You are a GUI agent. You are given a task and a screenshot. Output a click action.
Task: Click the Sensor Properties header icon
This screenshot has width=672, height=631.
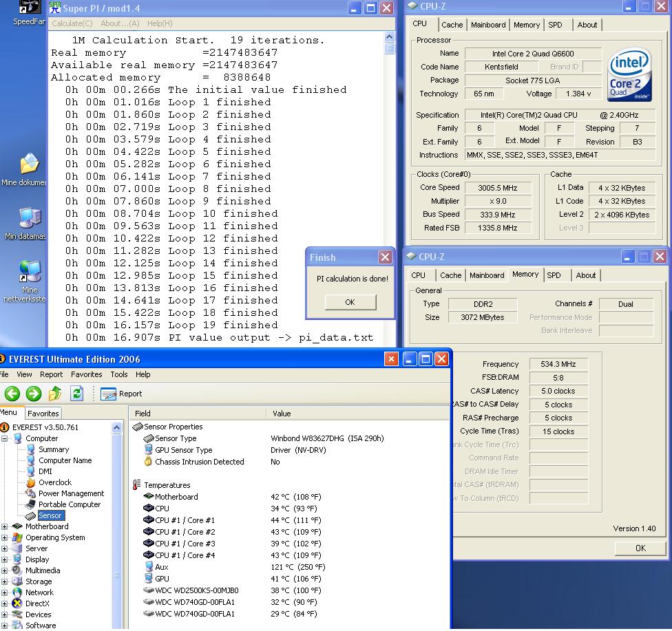pyautogui.click(x=138, y=427)
